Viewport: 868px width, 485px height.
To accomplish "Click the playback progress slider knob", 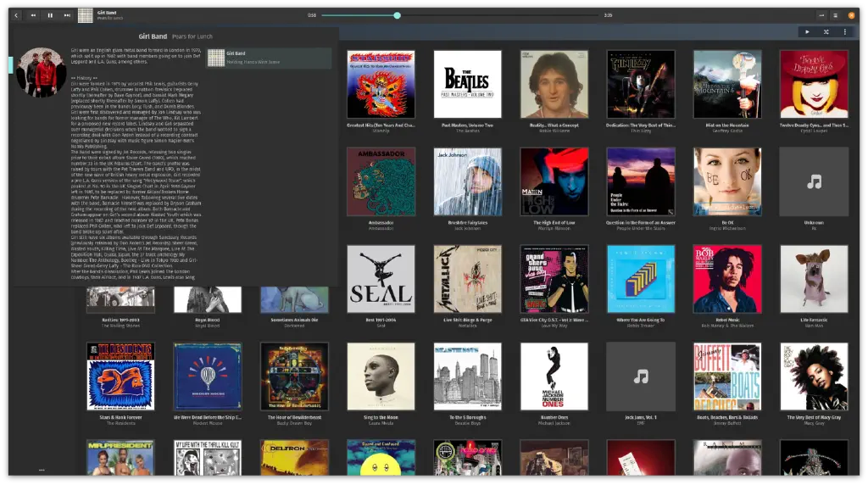I will (x=397, y=15).
